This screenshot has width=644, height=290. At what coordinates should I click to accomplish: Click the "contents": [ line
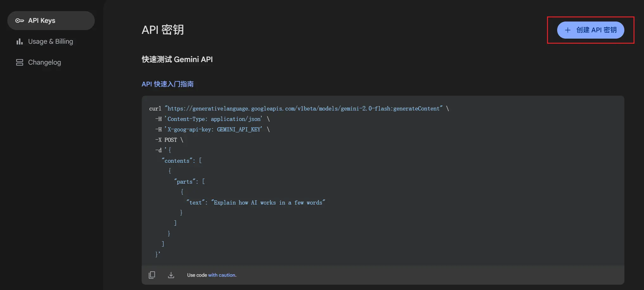click(182, 161)
